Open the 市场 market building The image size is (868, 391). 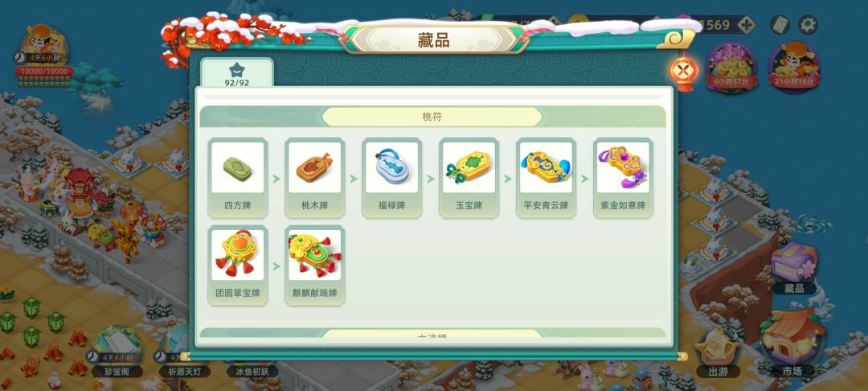pyautogui.click(x=791, y=344)
